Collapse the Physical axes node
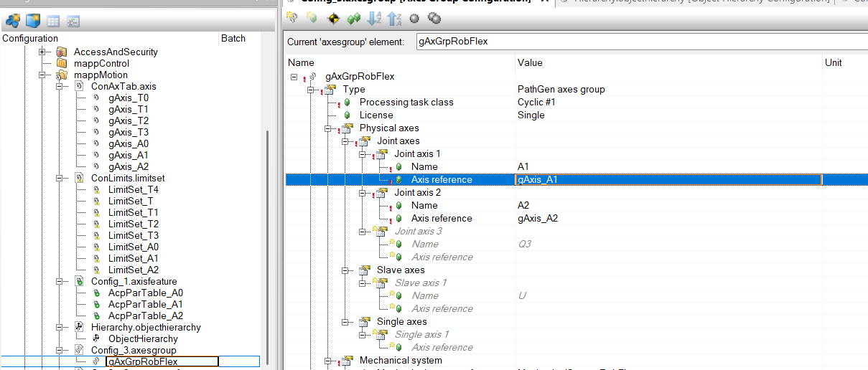Viewport: 868px width, 370px height. [328, 128]
